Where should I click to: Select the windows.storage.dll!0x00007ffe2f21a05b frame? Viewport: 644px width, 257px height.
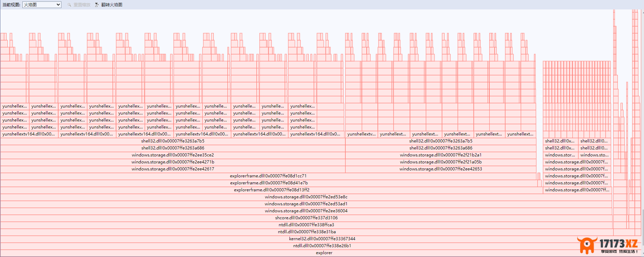441,162
